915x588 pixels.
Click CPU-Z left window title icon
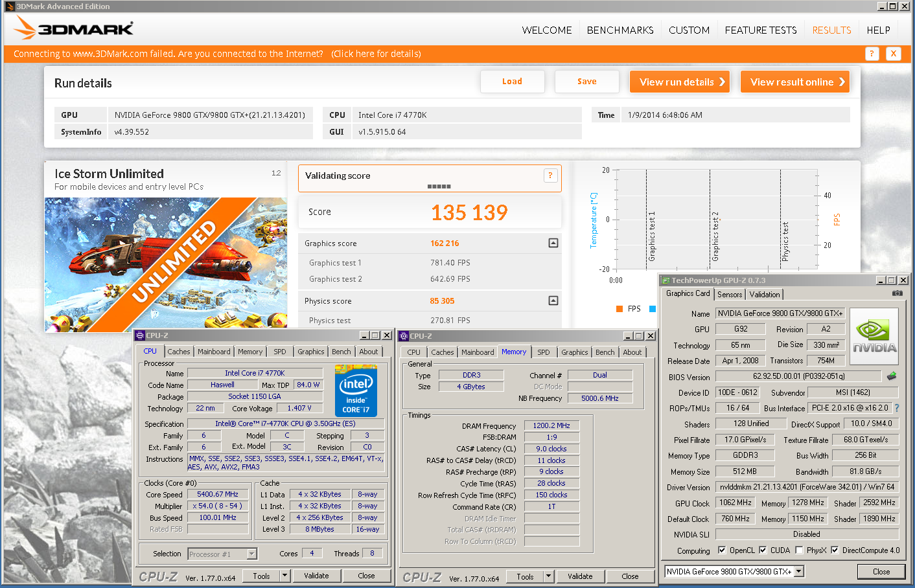pyautogui.click(x=139, y=335)
